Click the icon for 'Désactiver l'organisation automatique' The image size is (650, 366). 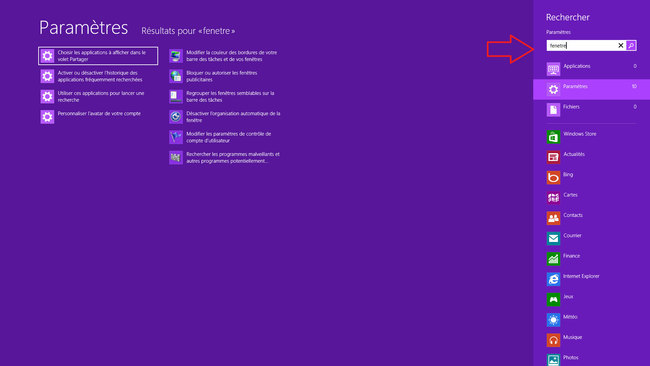tap(176, 117)
